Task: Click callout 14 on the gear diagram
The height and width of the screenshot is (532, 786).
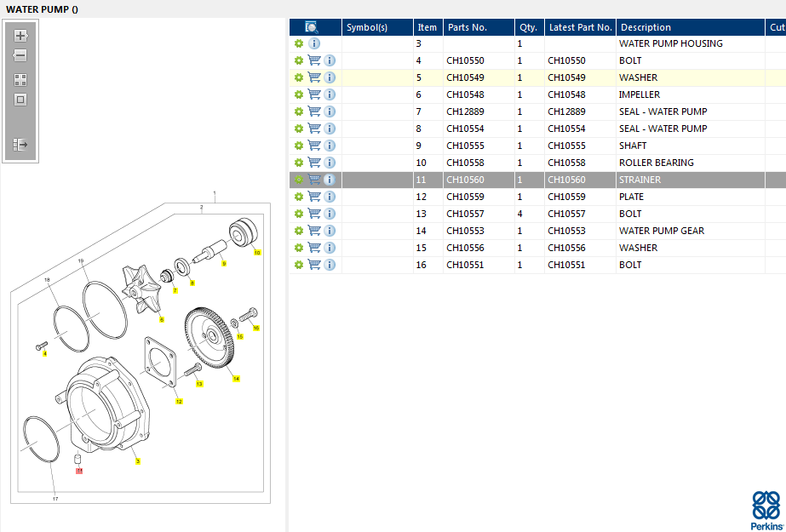Action: [236, 379]
